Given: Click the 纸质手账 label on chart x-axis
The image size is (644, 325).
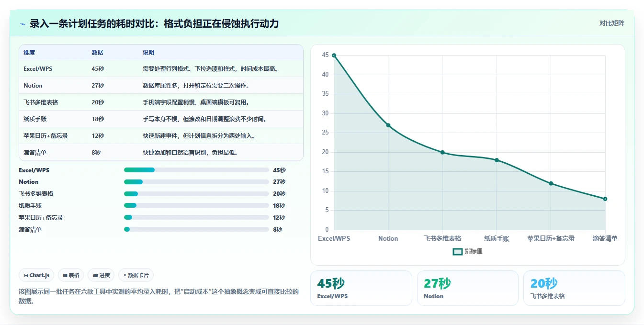Looking at the screenshot, I should coord(497,238).
